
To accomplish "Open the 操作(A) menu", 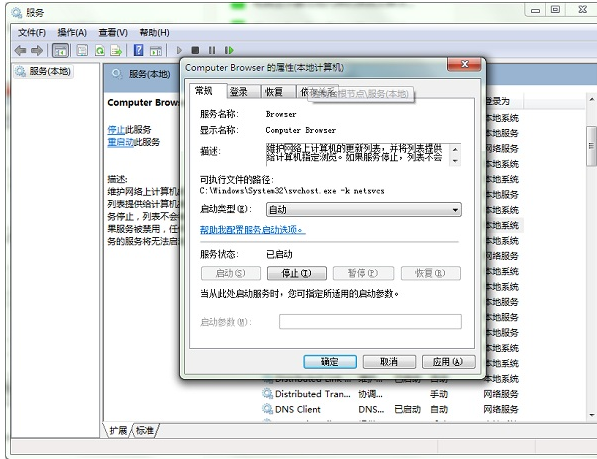I will 72,33.
